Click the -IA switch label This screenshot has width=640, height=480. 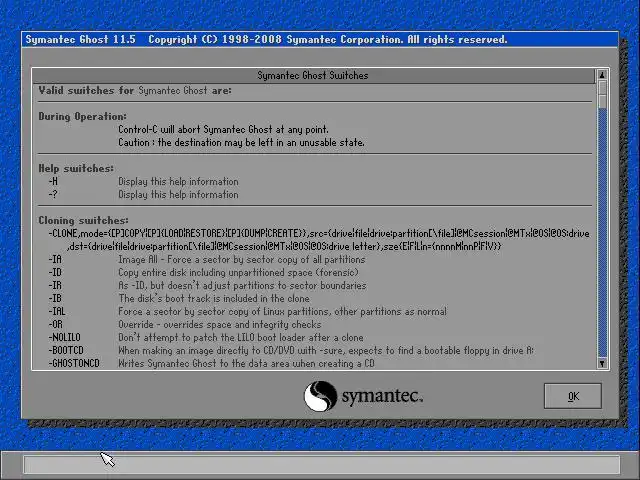click(55, 260)
